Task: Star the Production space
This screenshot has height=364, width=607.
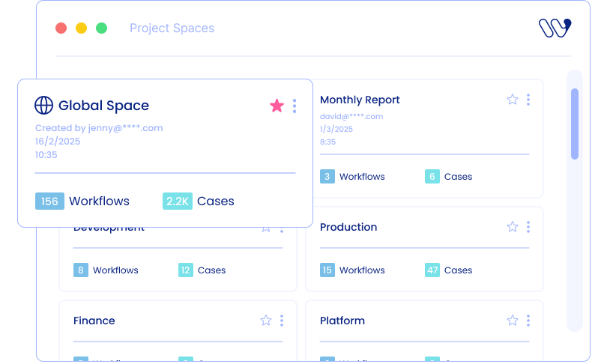Action: (x=513, y=227)
